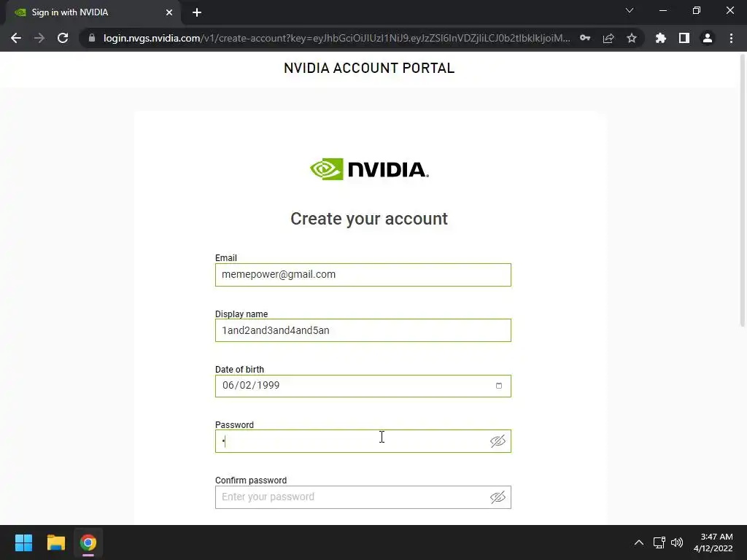Show the Password field contents

498,441
